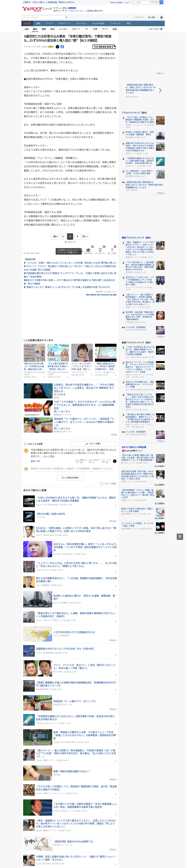Go to the previous page with 前へ
Viewport: 186px width, 868px height.
click(x=55, y=236)
